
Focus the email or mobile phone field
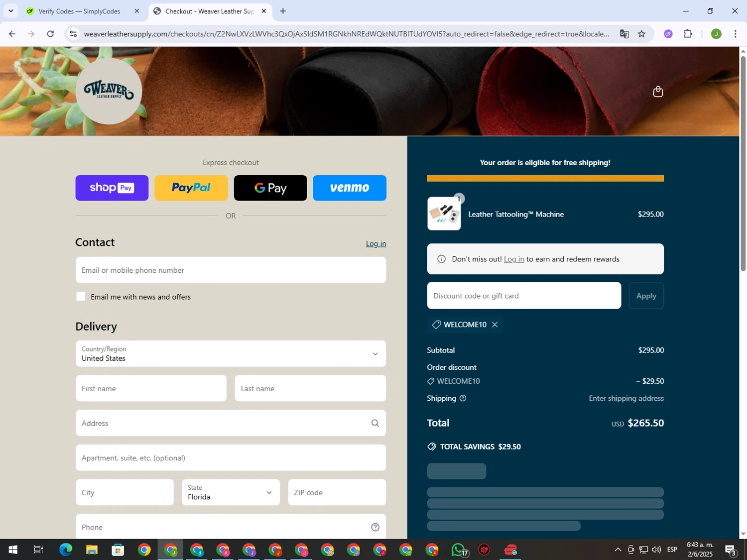(231, 270)
